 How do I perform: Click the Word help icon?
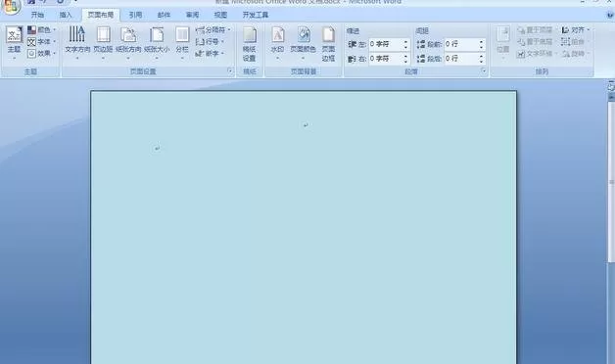(610, 15)
